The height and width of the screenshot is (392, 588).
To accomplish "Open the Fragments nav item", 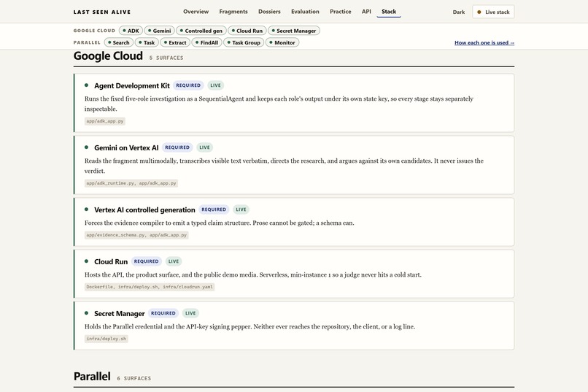I will pyautogui.click(x=233, y=12).
